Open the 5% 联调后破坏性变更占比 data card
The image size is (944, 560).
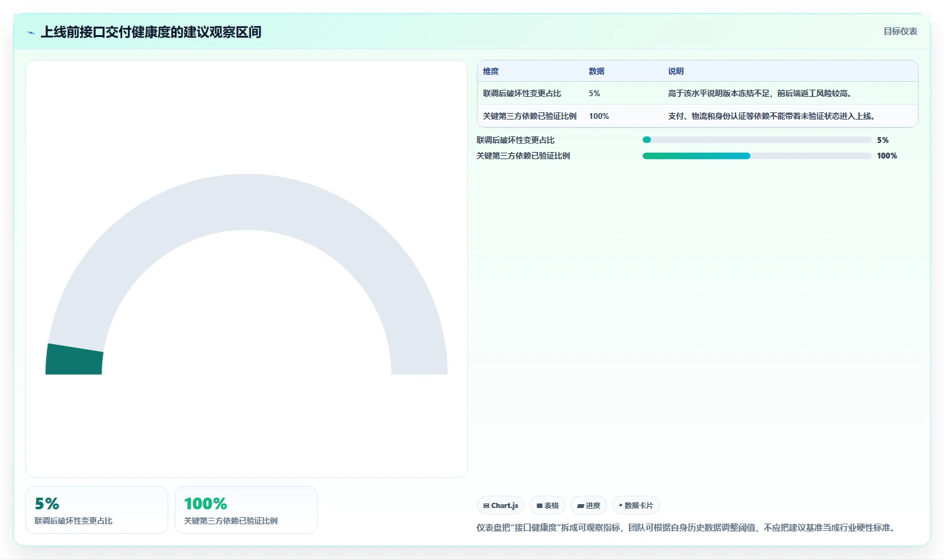(97, 510)
